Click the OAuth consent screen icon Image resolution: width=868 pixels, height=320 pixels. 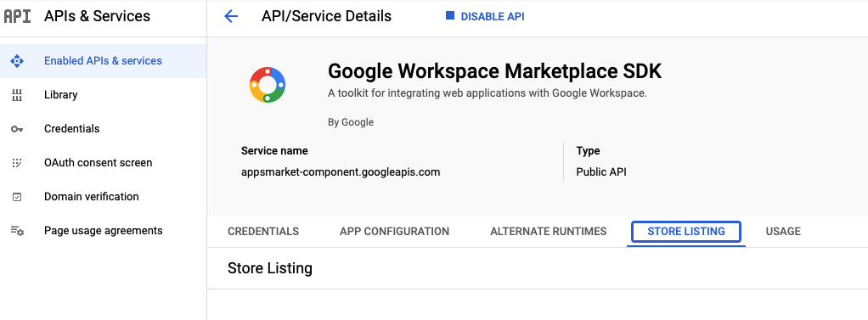(x=17, y=163)
